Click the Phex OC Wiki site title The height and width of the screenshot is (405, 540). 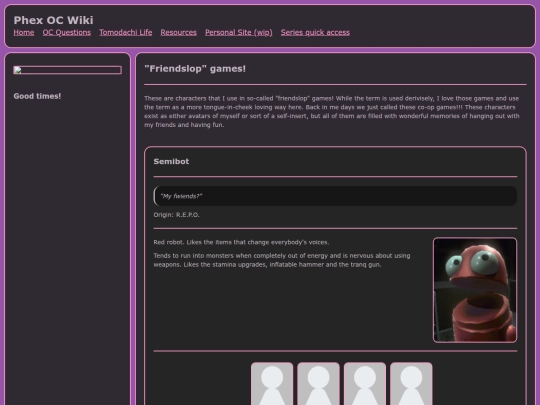click(53, 20)
